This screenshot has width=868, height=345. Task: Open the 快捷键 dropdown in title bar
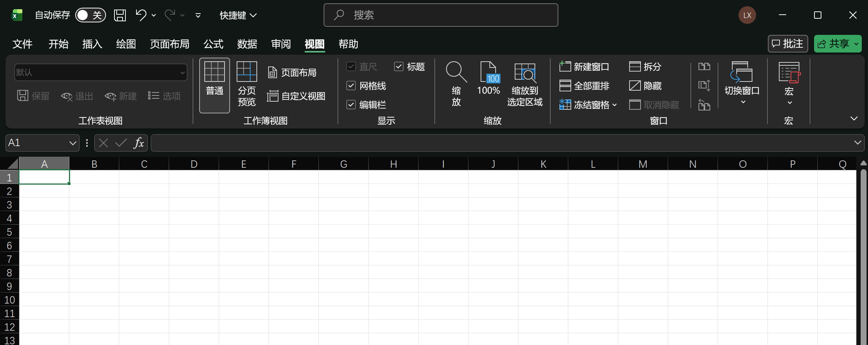point(238,15)
